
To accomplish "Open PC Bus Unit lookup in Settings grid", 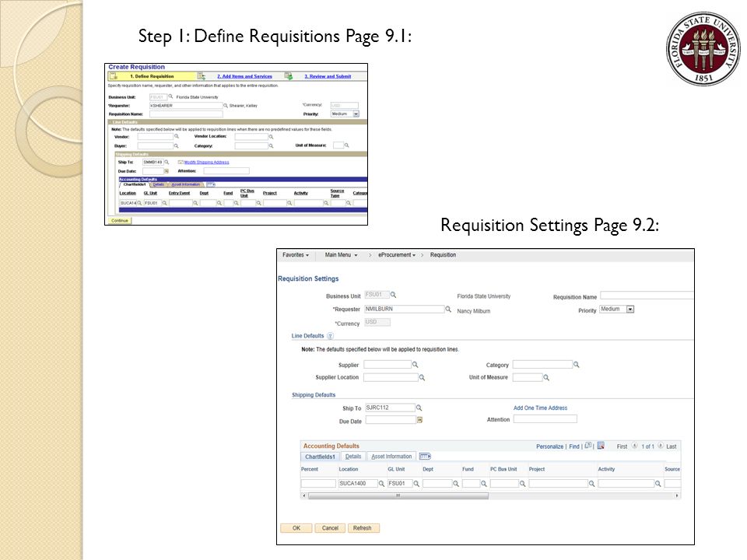I will point(522,484).
